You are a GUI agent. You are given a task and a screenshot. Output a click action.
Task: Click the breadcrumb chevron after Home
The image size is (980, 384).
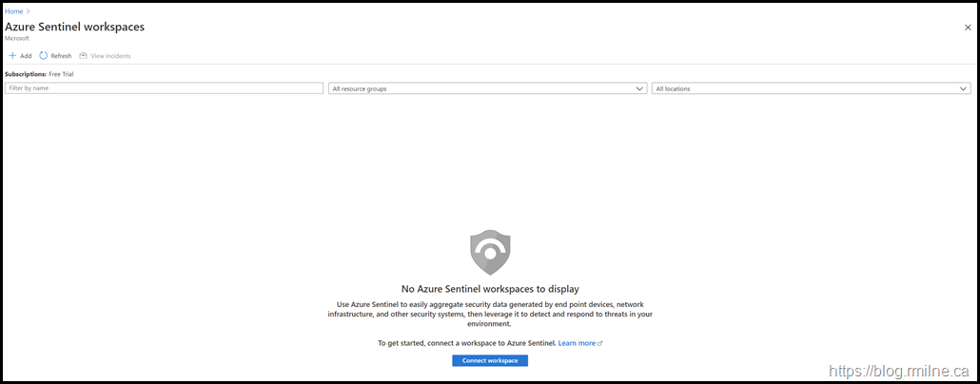tap(29, 11)
